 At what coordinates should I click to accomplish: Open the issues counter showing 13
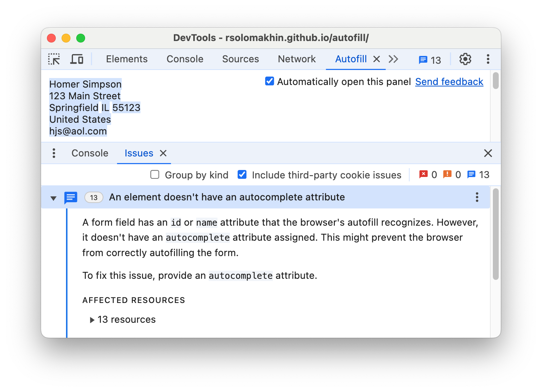pos(429,59)
